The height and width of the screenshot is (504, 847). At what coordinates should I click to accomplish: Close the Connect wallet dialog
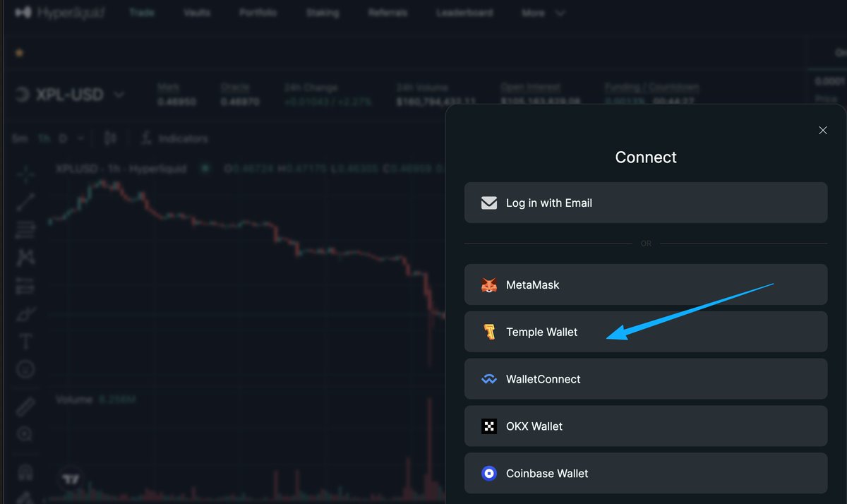click(x=822, y=130)
